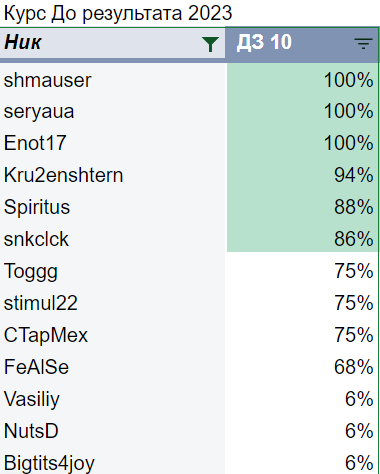This screenshot has height=474, width=380.
Task: Select Kru2enshtern's 94% score cell
Action: 302,175
